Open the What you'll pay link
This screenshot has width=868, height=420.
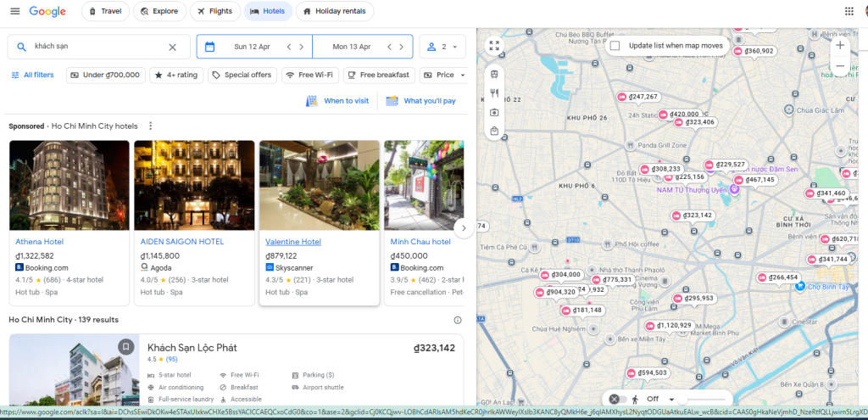421,101
